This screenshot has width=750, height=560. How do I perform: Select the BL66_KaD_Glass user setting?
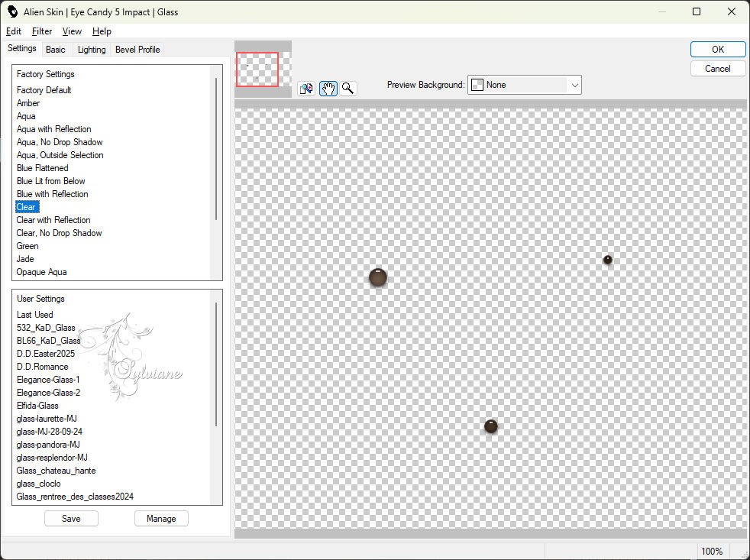coord(48,340)
